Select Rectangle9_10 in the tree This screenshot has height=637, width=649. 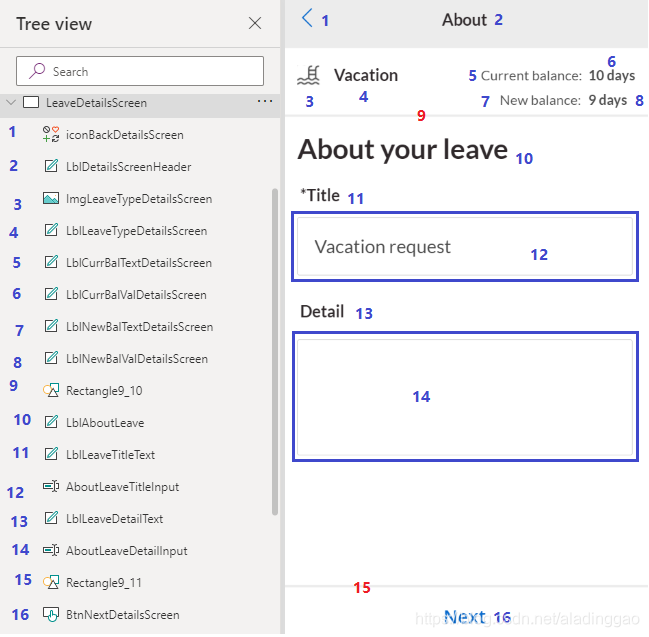click(x=104, y=390)
